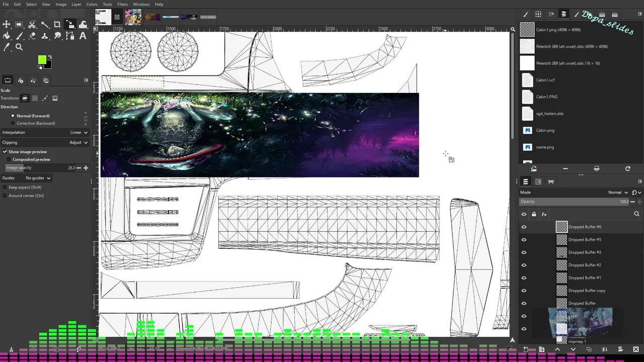Close the active image tab
This screenshot has width=644, height=362.
click(x=117, y=17)
